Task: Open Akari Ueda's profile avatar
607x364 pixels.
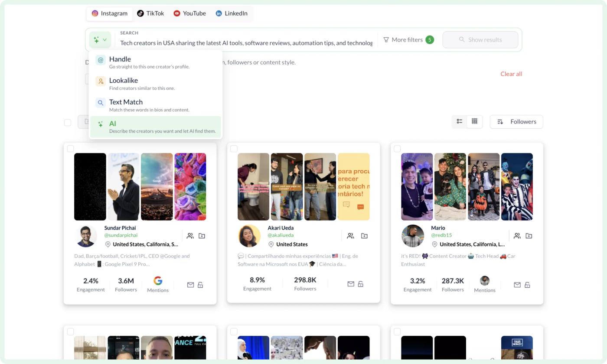Action: pos(249,236)
